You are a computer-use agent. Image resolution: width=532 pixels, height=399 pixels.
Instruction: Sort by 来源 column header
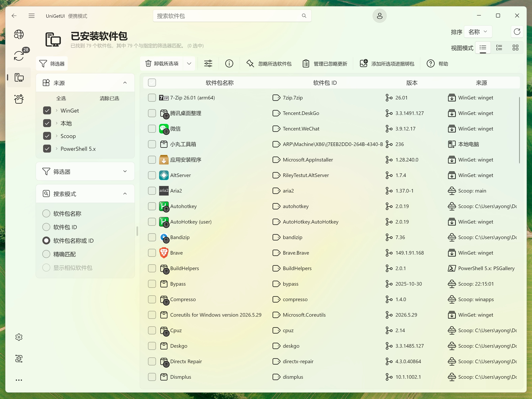pos(481,83)
